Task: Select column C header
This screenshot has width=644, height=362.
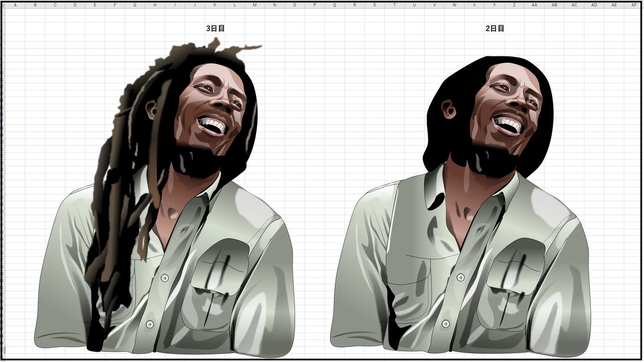Action: 55,5
